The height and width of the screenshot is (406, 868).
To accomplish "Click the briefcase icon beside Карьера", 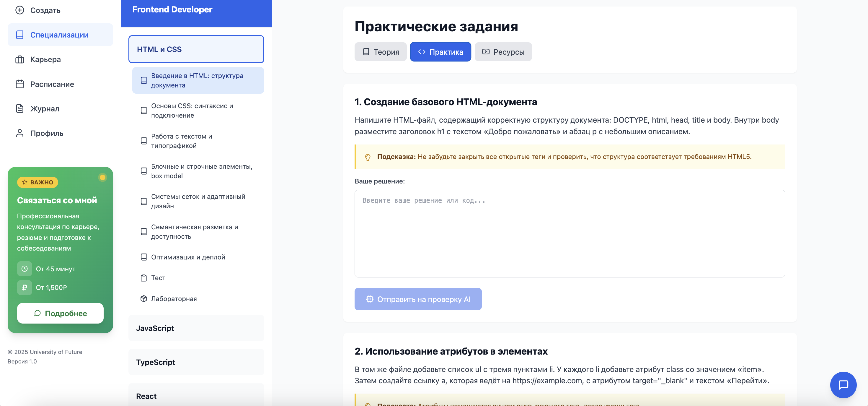I will point(20,59).
